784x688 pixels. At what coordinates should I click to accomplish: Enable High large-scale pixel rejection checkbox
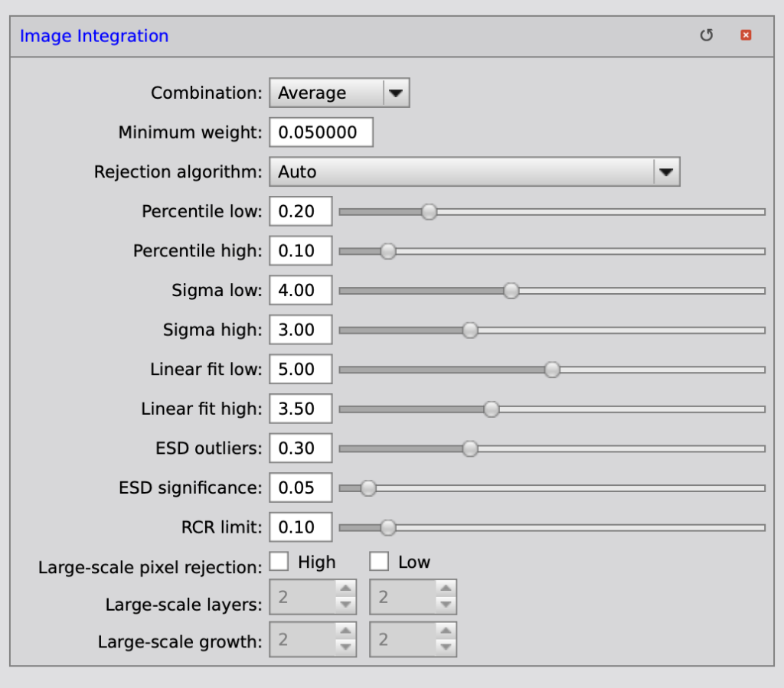(279, 562)
